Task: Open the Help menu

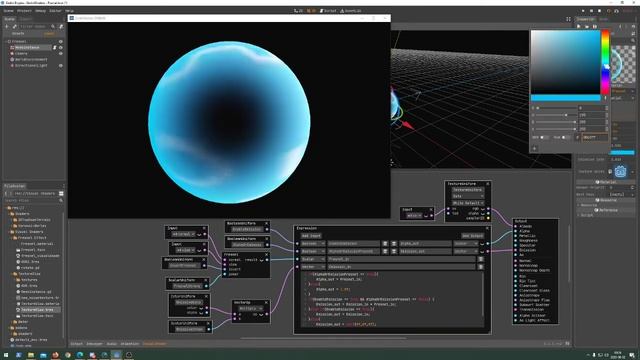Action: [69, 11]
